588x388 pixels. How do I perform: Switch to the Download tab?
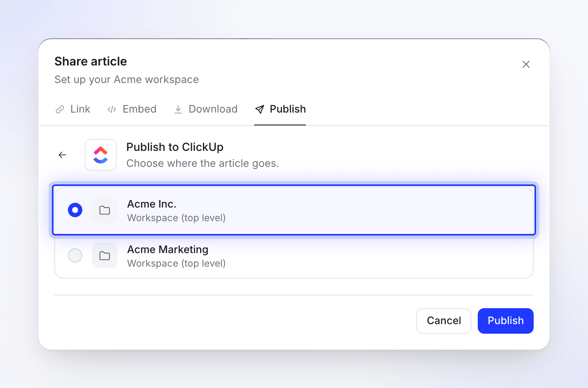coord(206,109)
